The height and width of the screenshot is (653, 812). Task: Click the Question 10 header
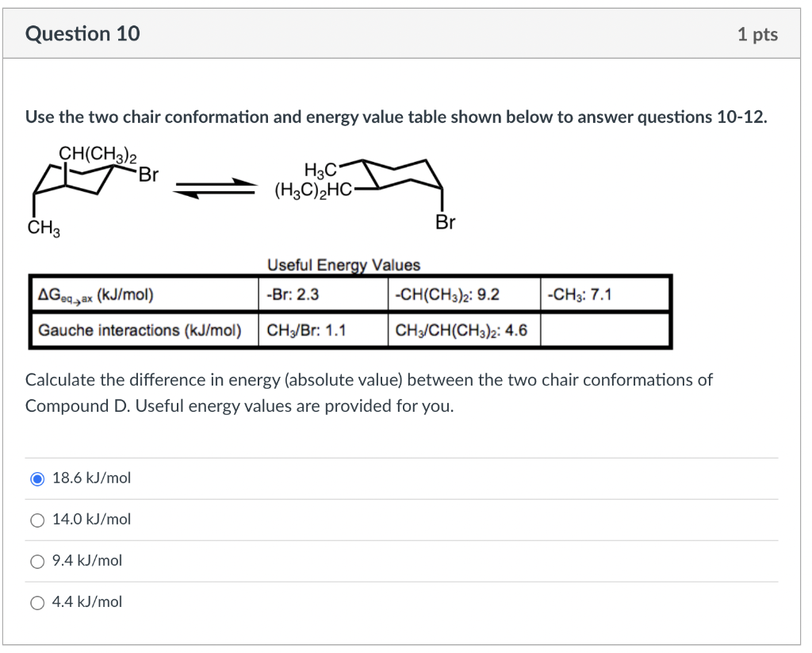pyautogui.click(x=82, y=33)
